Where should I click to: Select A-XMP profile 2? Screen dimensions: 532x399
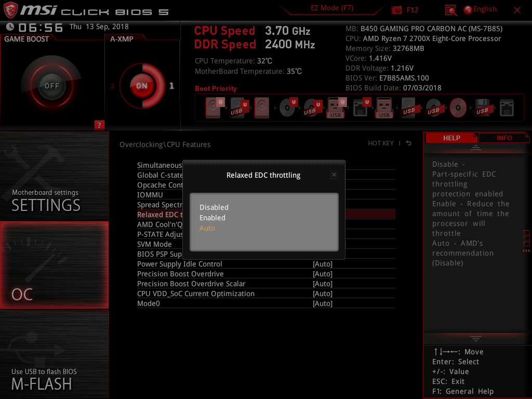pos(112,86)
